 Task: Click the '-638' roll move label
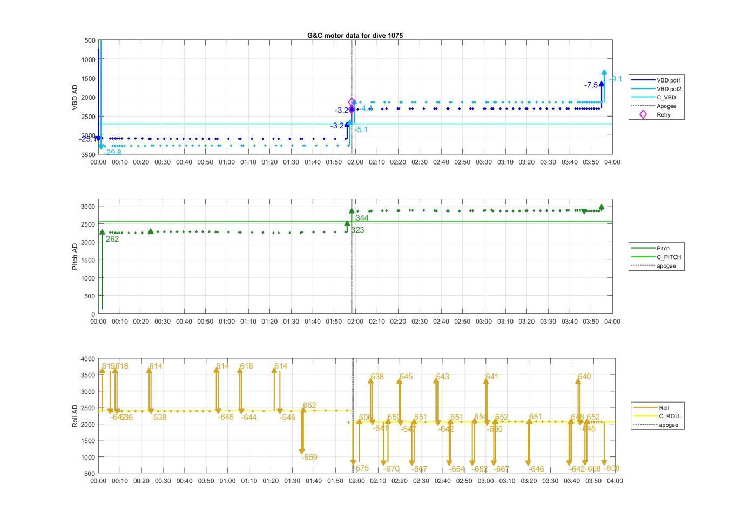coord(159,418)
